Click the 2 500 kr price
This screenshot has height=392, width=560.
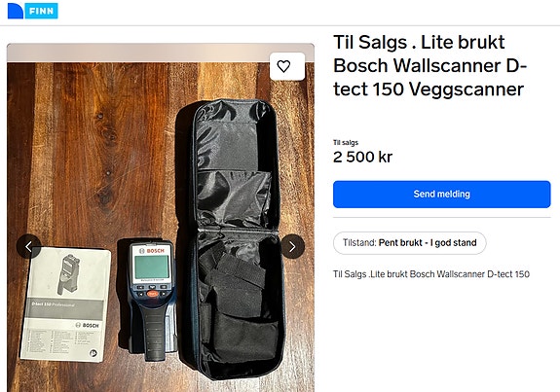362,157
